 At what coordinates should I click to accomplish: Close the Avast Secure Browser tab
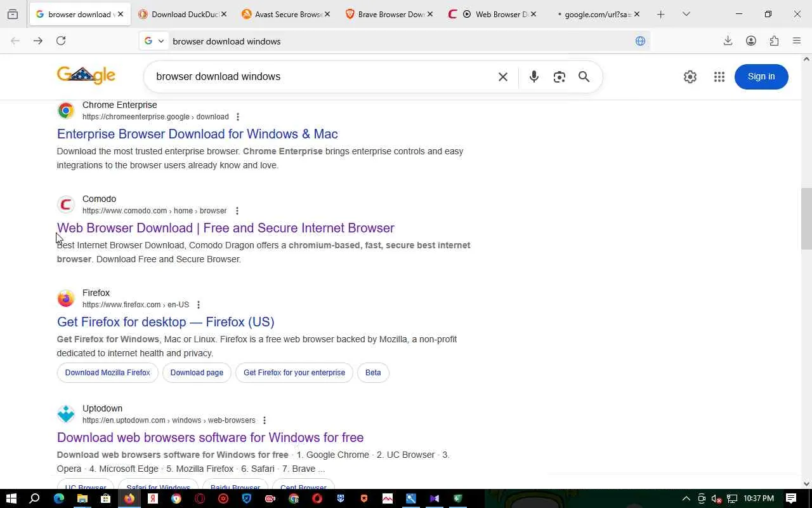pyautogui.click(x=327, y=14)
